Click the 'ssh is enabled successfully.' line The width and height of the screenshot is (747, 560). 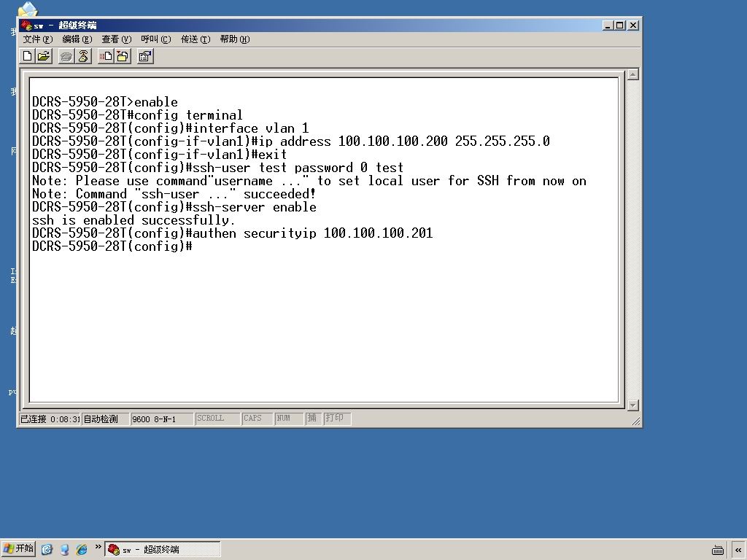click(x=133, y=220)
